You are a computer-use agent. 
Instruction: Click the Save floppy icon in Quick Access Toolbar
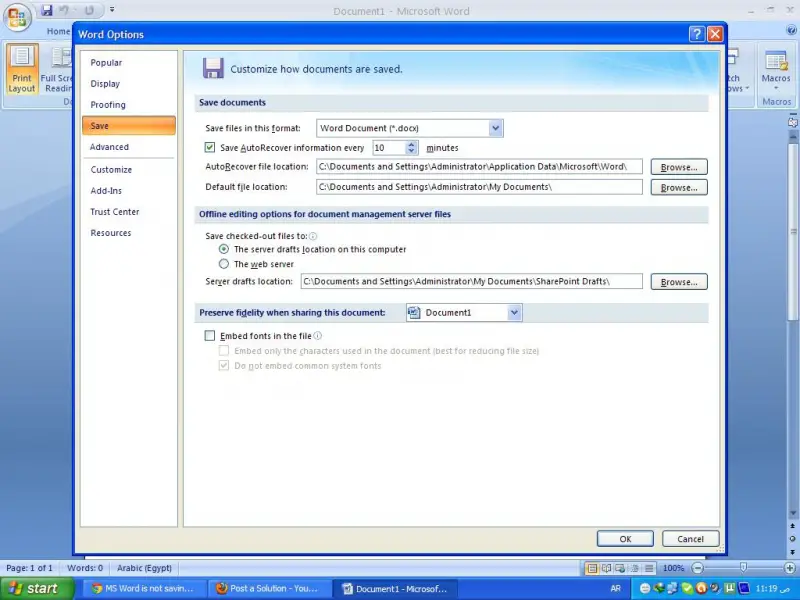[47, 10]
